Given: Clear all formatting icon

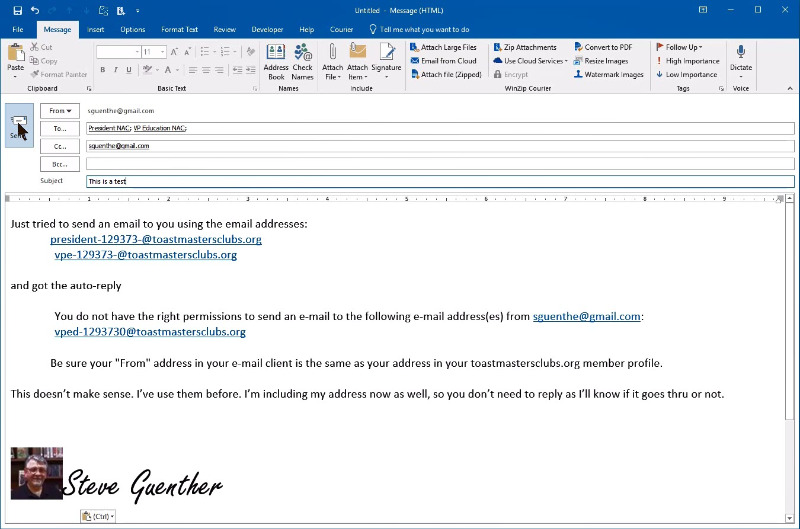Looking at the screenshot, I should click(251, 52).
